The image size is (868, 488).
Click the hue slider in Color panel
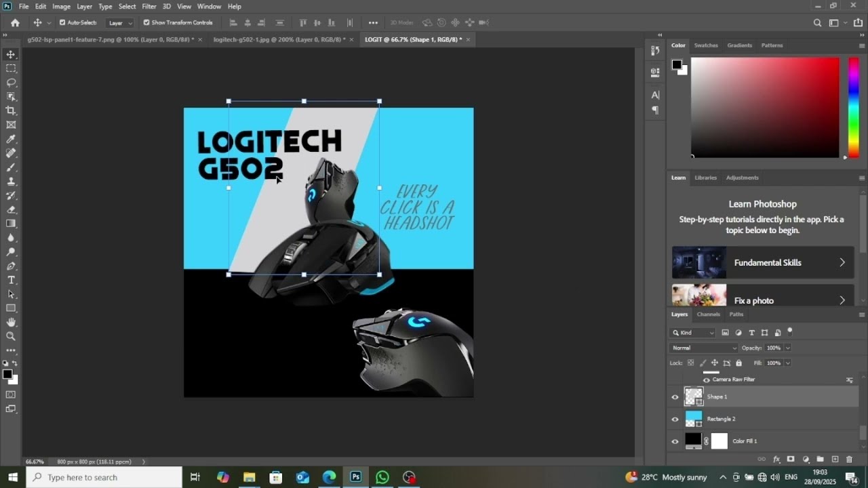click(x=854, y=107)
